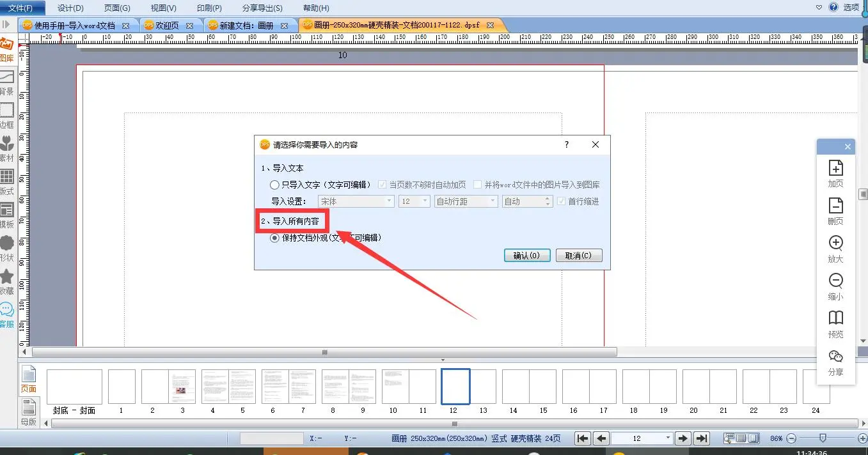Click the help question mark icon top right
868x455 pixels.
pos(833,7)
